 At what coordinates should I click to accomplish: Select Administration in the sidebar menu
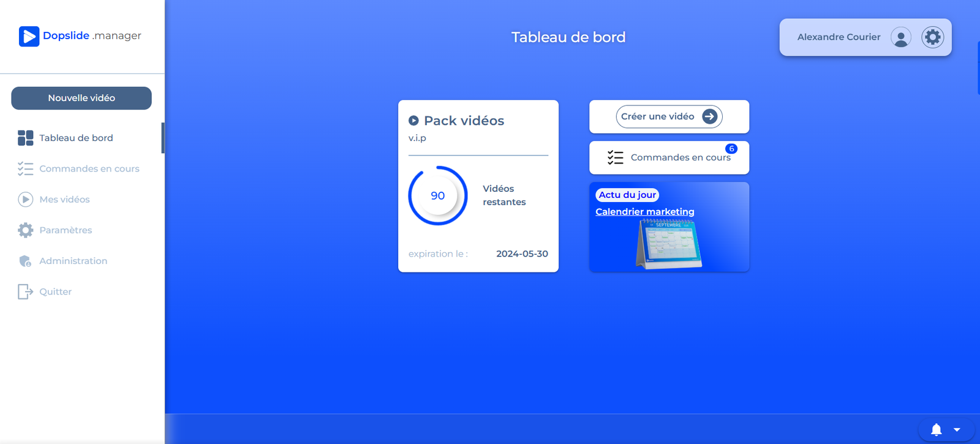click(73, 262)
